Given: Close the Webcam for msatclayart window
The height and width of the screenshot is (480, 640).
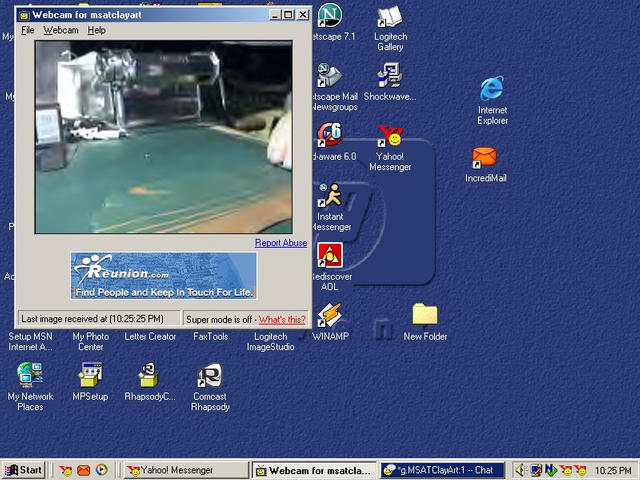Looking at the screenshot, I should (x=302, y=15).
